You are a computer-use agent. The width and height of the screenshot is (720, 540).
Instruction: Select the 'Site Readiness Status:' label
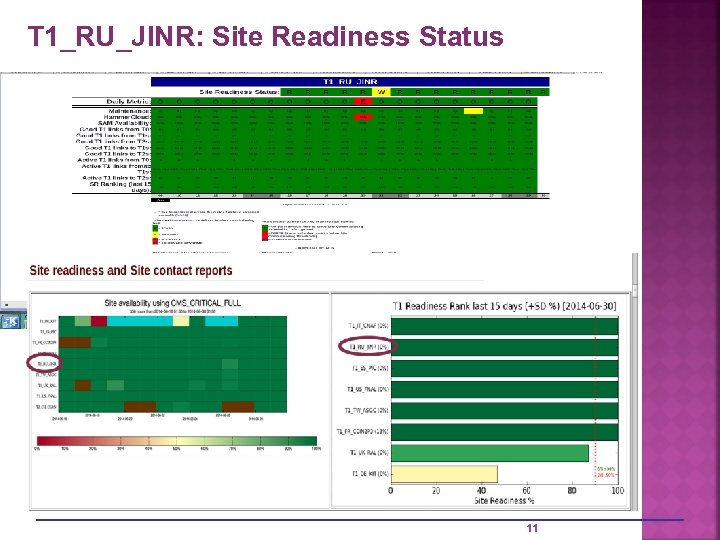click(239, 92)
